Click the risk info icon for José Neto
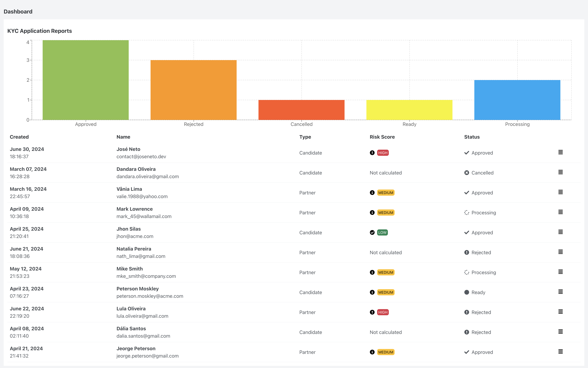 click(x=372, y=153)
